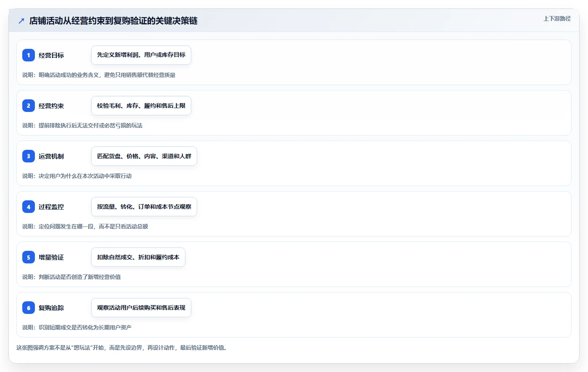Click the 复购追踪 step label
The height and width of the screenshot is (372, 588).
(51, 308)
